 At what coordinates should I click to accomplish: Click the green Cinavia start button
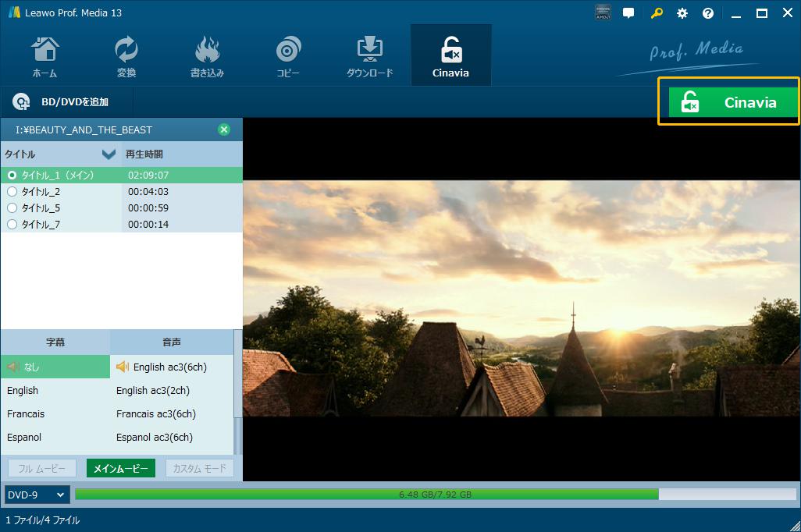(x=732, y=102)
